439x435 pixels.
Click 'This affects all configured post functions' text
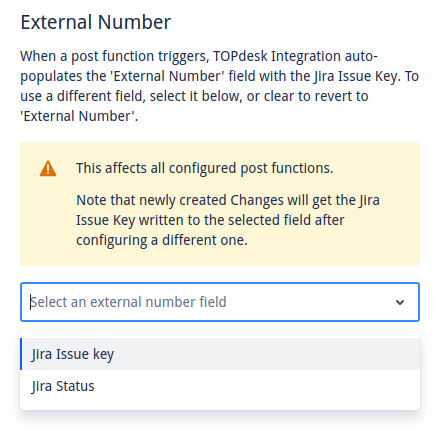(205, 168)
